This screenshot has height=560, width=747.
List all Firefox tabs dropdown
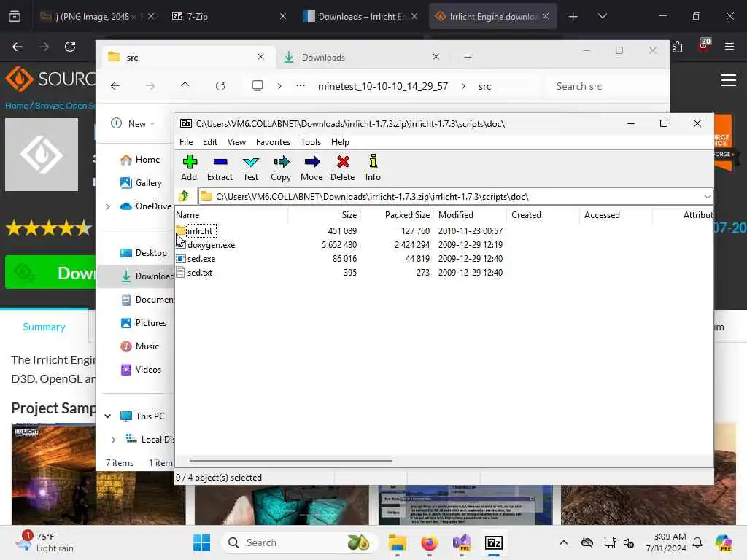(x=602, y=16)
